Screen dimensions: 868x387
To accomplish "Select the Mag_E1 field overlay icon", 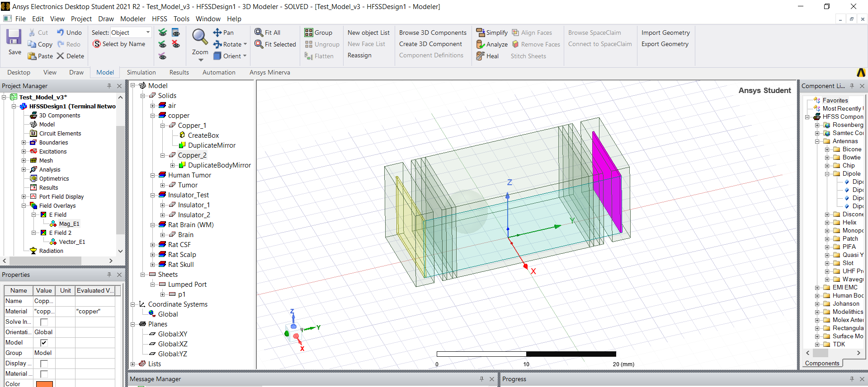I will [53, 224].
